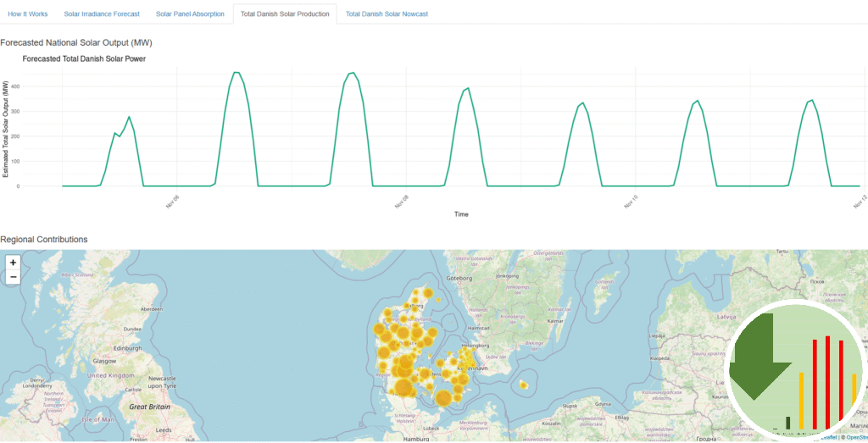
Task: Click the map zoom in plus button
Action: 13,263
